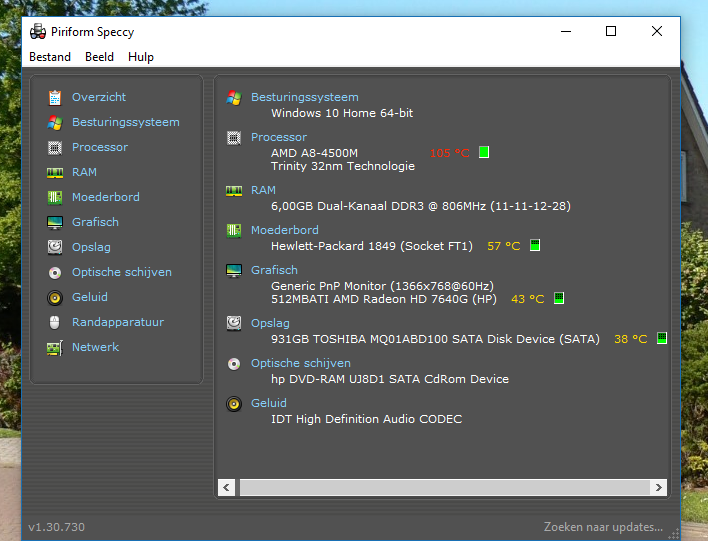Click the Grafisch monitor icon in sidebar
The height and width of the screenshot is (541, 708).
click(x=55, y=223)
